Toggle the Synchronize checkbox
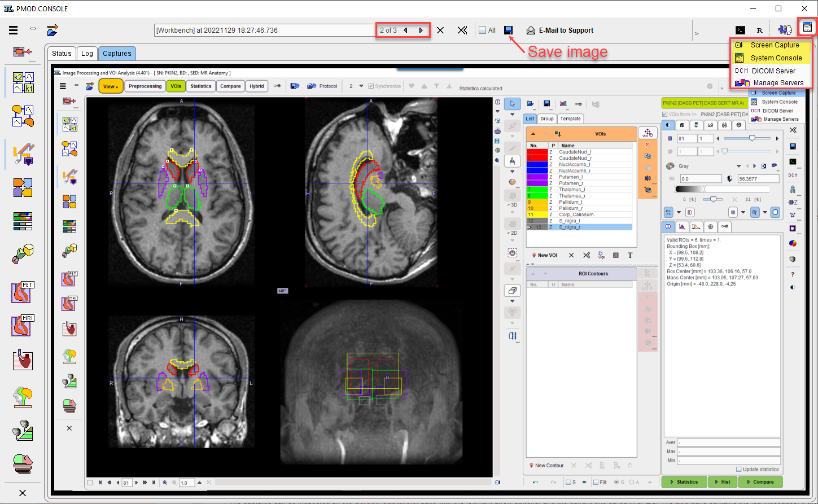This screenshot has height=504, width=818. click(x=371, y=86)
